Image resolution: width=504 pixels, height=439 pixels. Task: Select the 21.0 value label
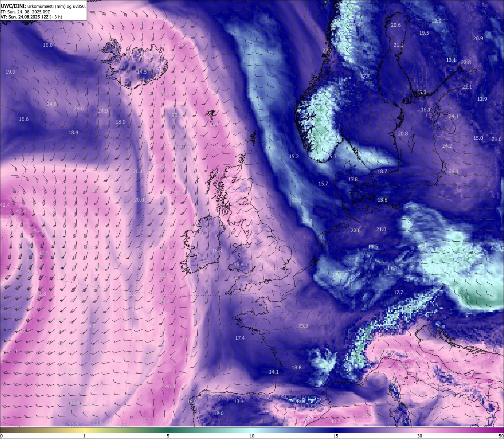(381, 230)
